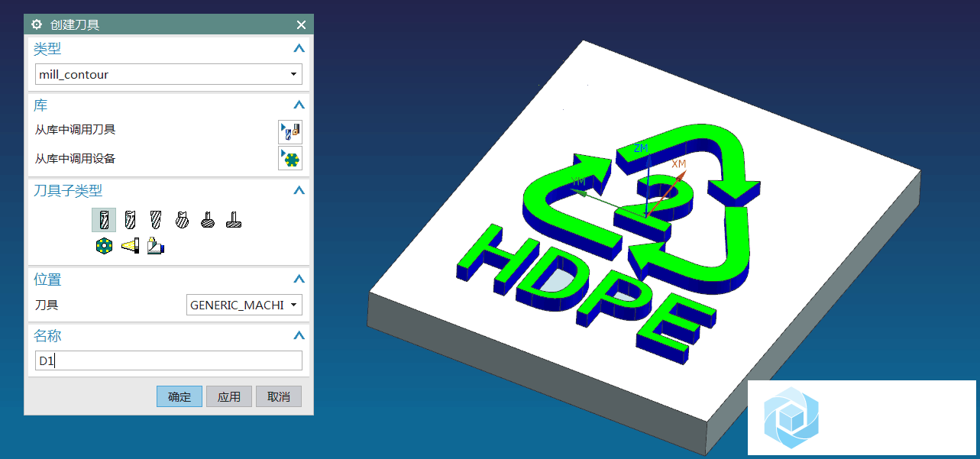Select the XM axis label in viewport
The image size is (980, 459).
click(678, 163)
